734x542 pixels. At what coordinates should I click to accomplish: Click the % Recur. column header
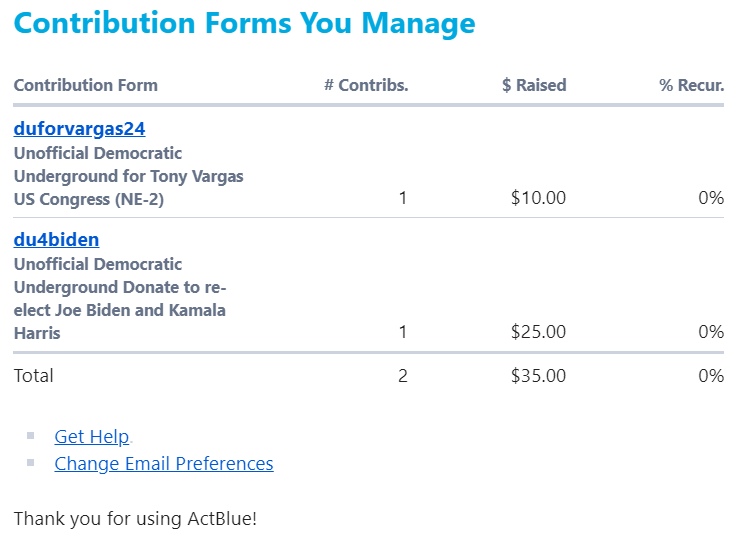pyautogui.click(x=691, y=85)
